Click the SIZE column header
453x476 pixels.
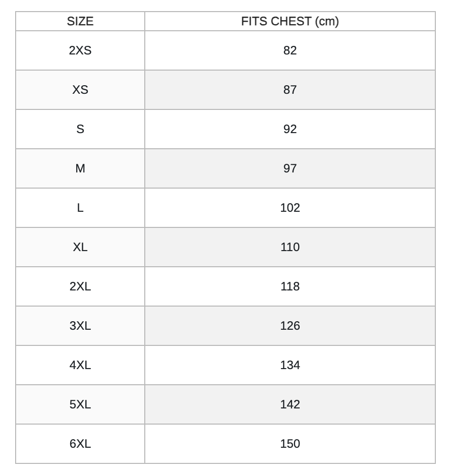(x=80, y=21)
